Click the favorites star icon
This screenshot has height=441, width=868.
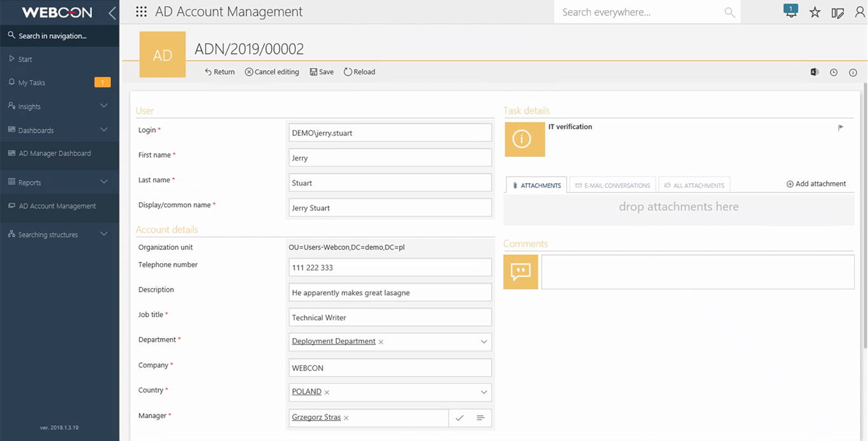click(815, 12)
